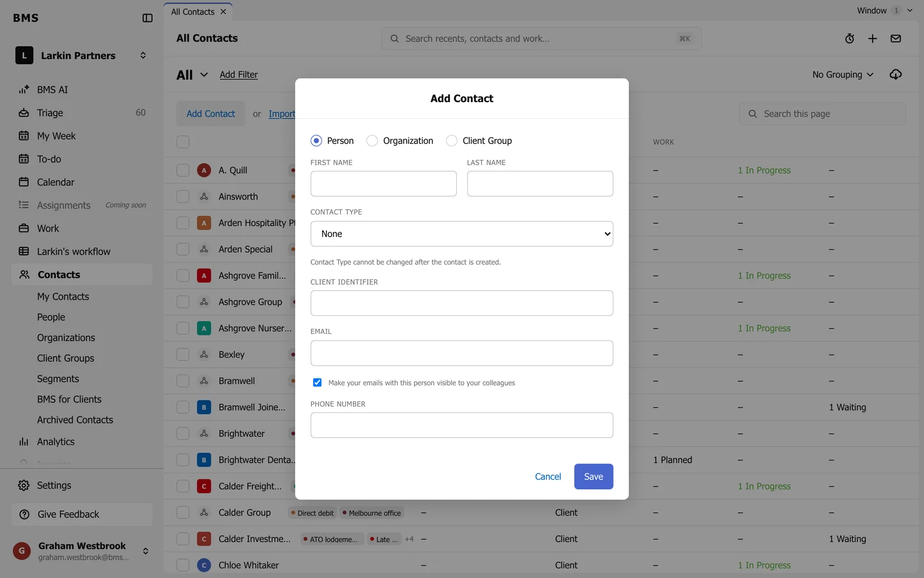Open the mail envelope icon in the header
The width and height of the screenshot is (924, 578).
[x=896, y=39]
